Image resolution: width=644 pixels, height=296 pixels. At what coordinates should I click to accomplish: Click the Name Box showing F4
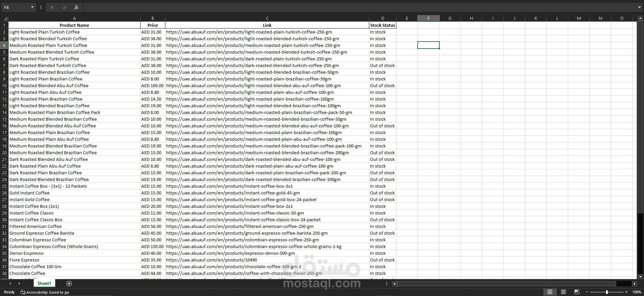coord(16,7)
